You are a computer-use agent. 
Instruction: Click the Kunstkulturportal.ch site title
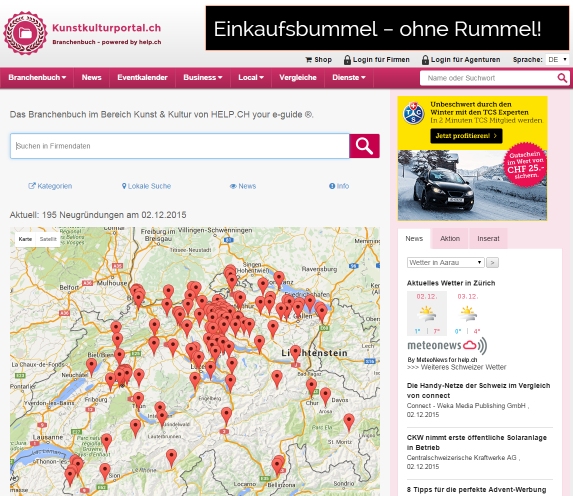pos(106,28)
